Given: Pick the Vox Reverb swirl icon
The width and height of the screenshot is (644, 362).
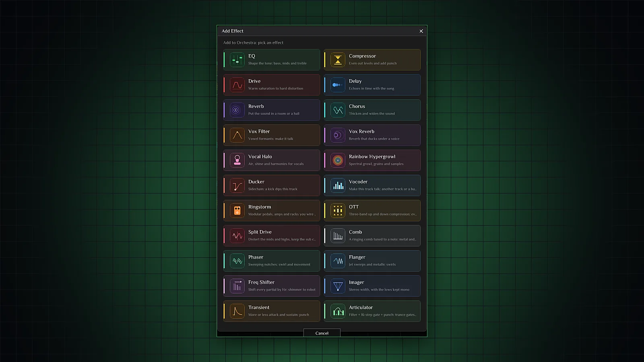Looking at the screenshot, I should [x=338, y=135].
